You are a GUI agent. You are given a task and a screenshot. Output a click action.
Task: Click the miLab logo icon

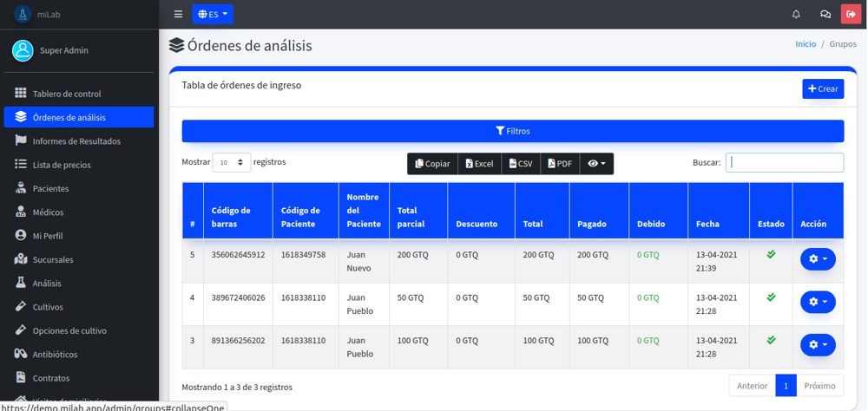coord(21,14)
